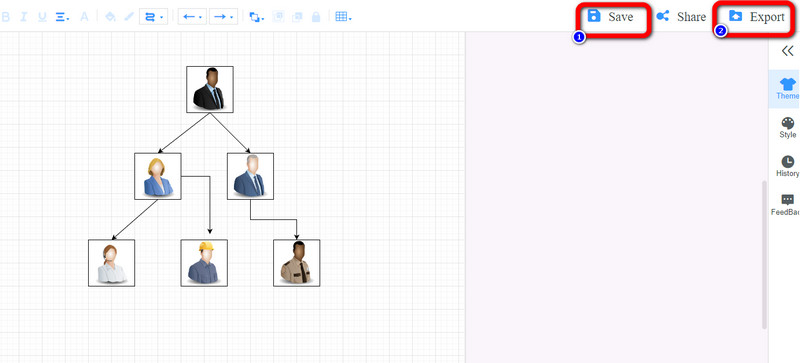Click the Export button
Viewport: 800px width, 363px height.
pos(757,17)
